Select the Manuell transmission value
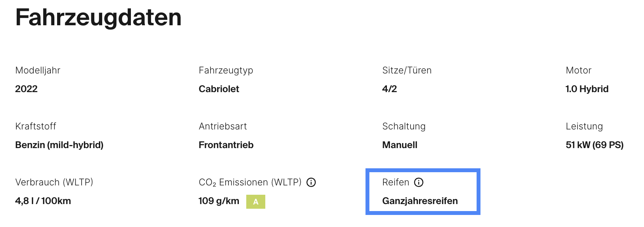This screenshot has height=227, width=644. click(x=400, y=145)
